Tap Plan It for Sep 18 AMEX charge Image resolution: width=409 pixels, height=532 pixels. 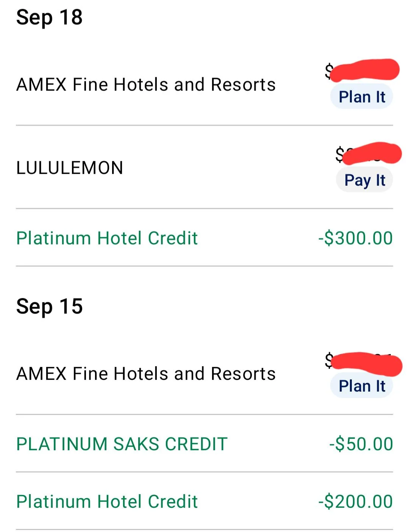362,97
